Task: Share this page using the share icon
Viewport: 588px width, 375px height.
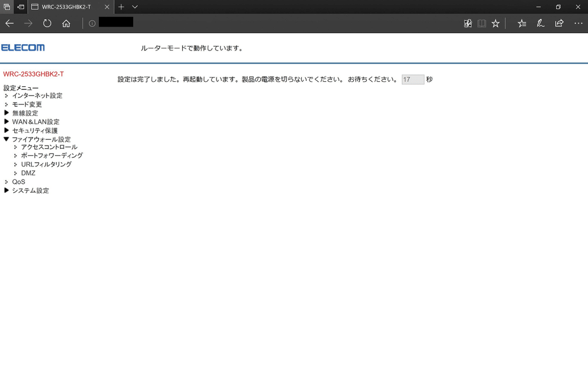Action: point(559,23)
